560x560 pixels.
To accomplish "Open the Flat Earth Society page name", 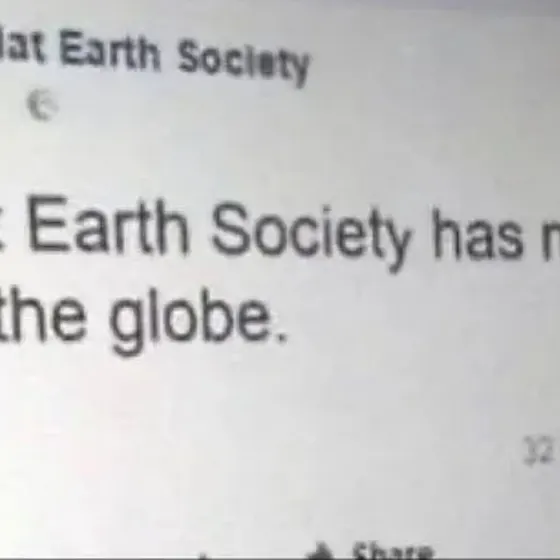I will click(154, 54).
